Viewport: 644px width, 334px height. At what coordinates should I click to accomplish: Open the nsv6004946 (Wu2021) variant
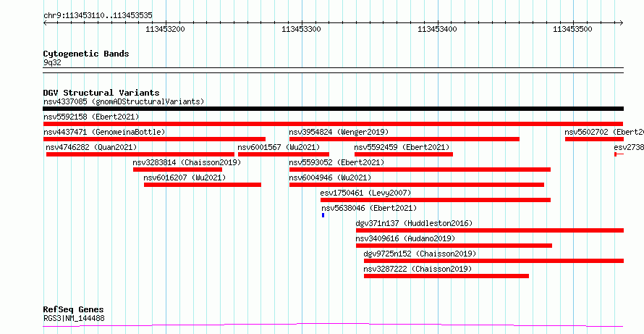[x=330, y=178]
